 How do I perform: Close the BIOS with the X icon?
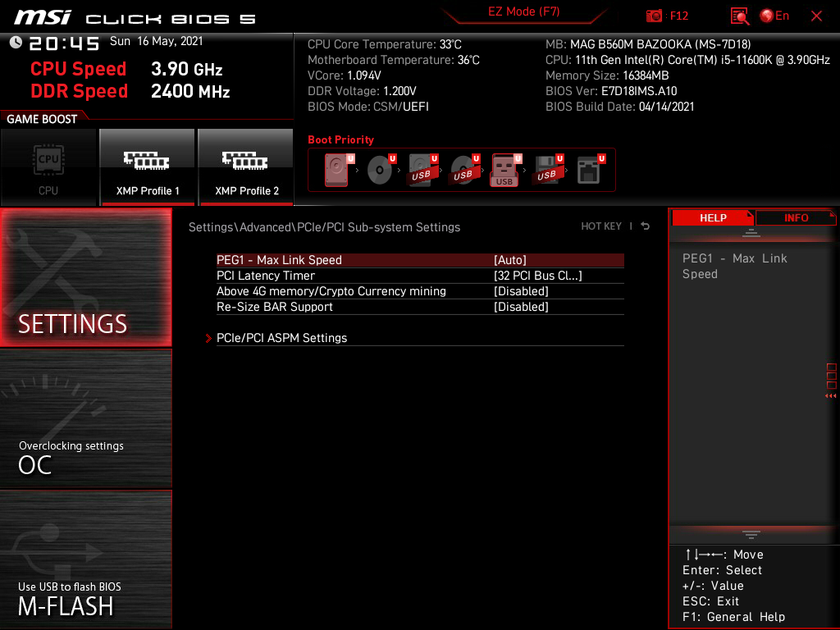pos(816,16)
